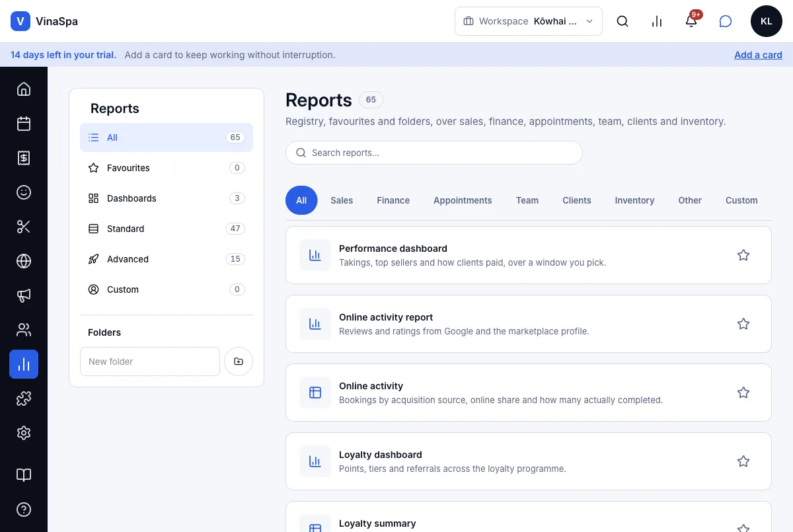793x532 pixels.
Task: Open the KL user avatar menu
Action: click(x=767, y=21)
